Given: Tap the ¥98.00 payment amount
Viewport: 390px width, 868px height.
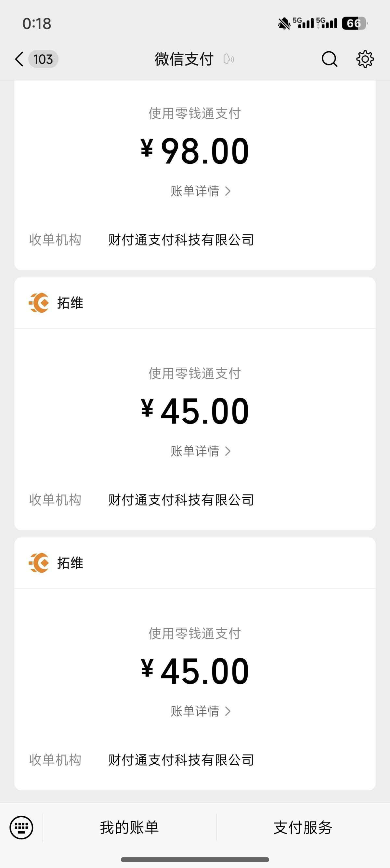Looking at the screenshot, I should tap(195, 151).
